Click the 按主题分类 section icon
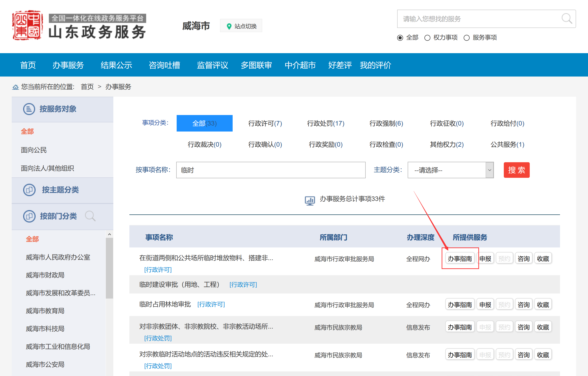Viewport: 588px width, 376px height. point(29,190)
